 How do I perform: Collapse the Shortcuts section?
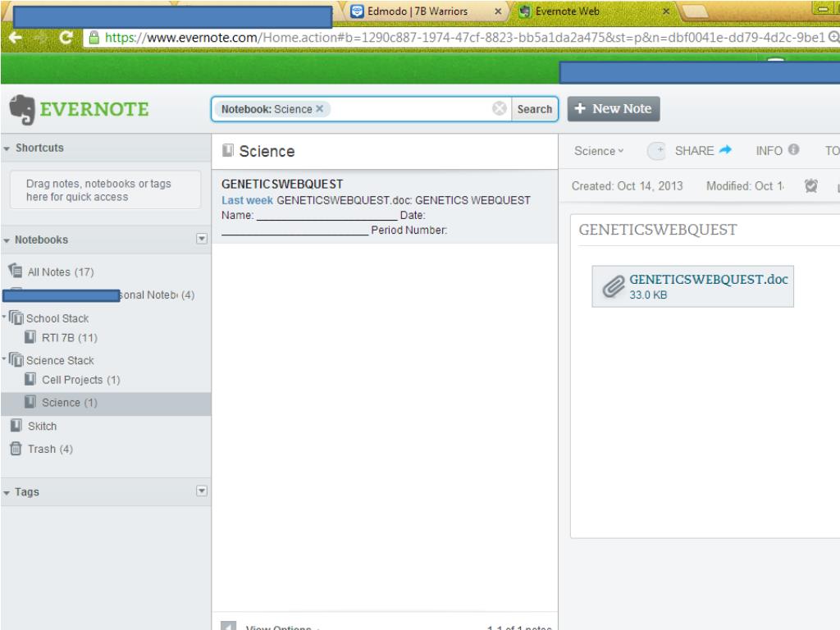(x=7, y=148)
